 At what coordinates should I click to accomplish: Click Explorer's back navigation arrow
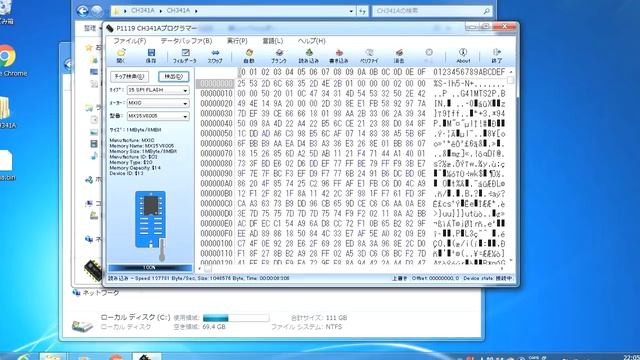click(82, 11)
